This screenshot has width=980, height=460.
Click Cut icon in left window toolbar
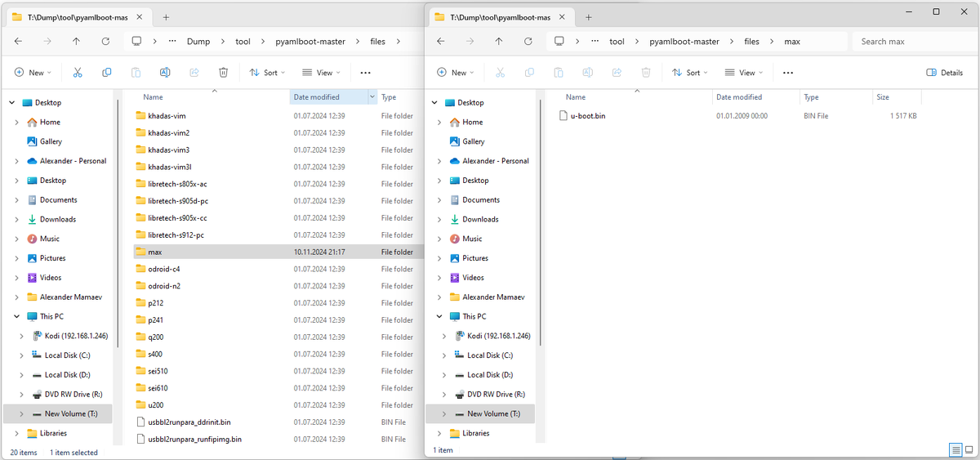[x=78, y=73]
